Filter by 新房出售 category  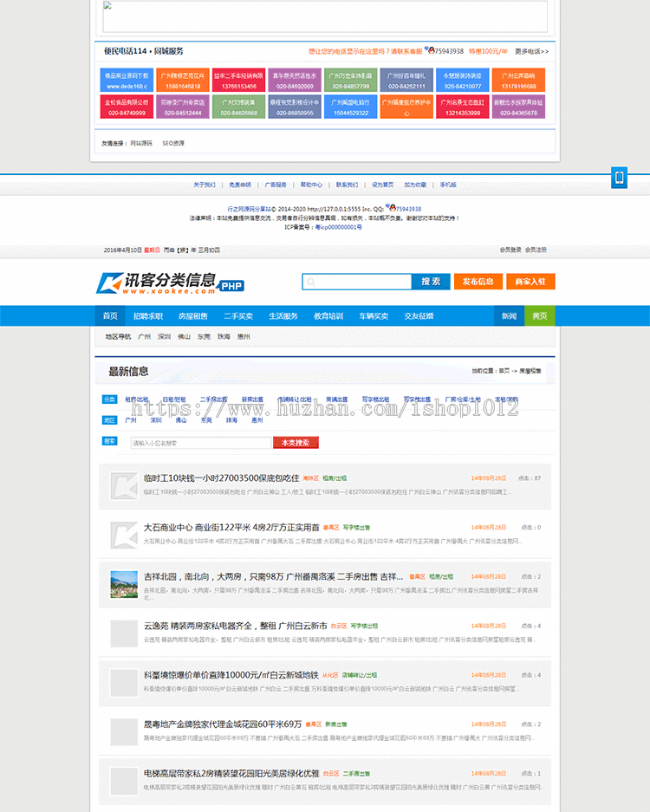tap(253, 400)
